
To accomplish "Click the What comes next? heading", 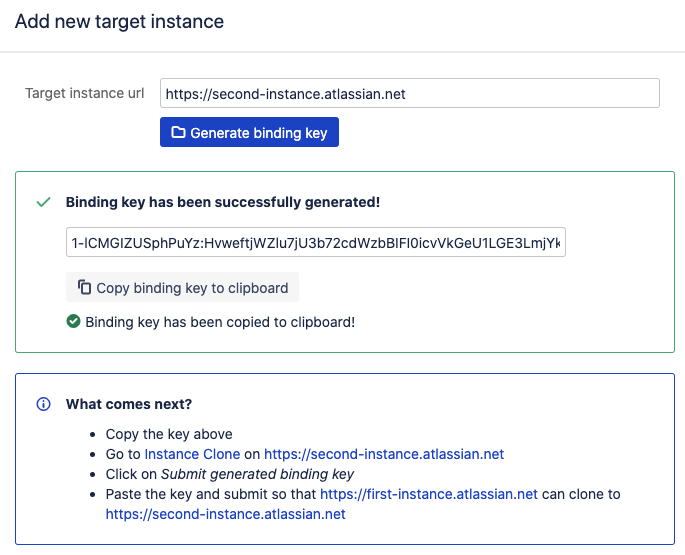I will pyautogui.click(x=128, y=404).
